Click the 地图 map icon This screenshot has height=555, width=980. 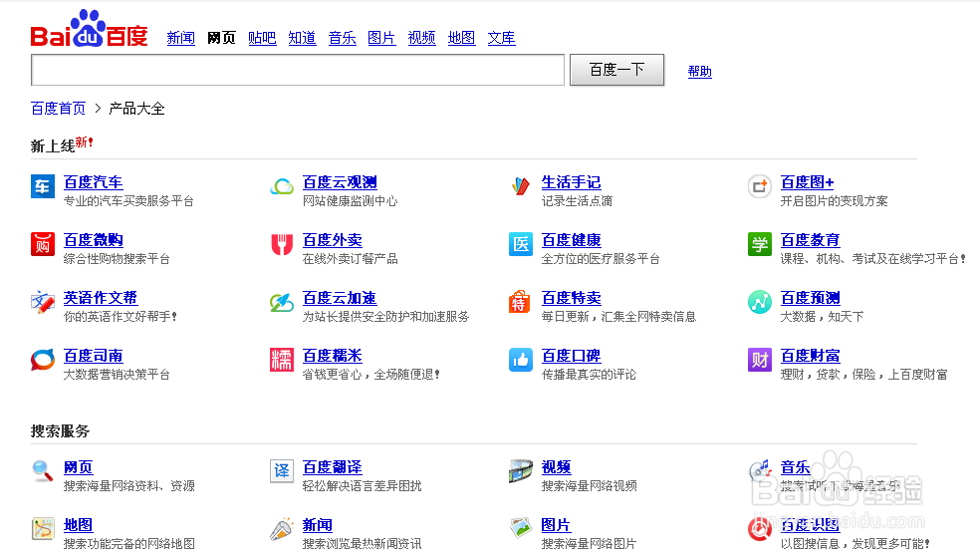pyautogui.click(x=43, y=529)
